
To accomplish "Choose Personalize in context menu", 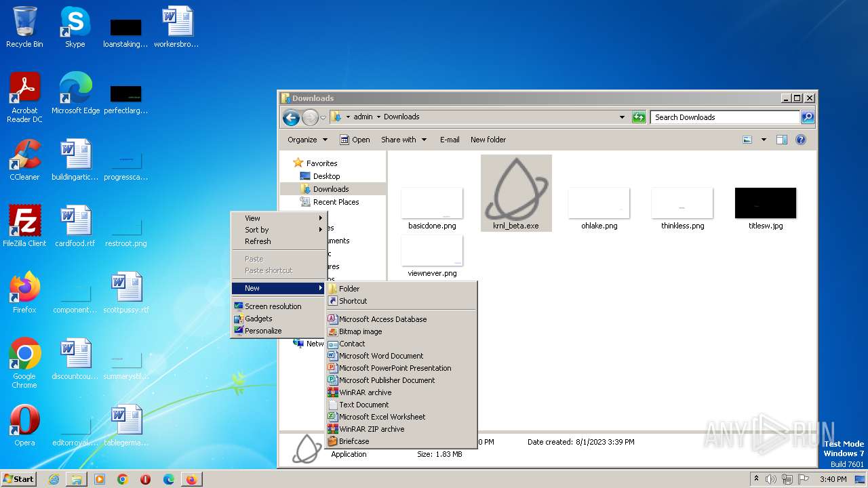I will [x=279, y=331].
